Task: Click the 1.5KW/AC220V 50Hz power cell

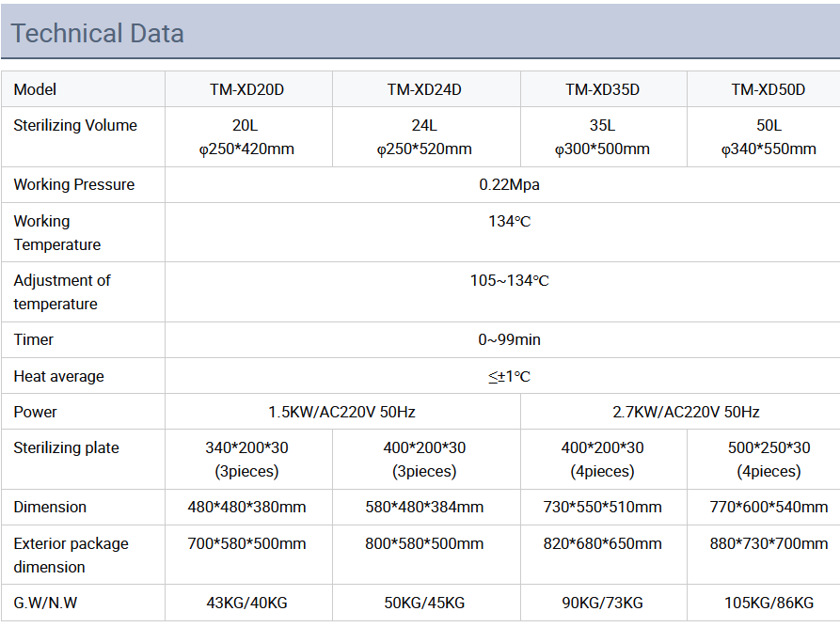Action: click(x=341, y=412)
